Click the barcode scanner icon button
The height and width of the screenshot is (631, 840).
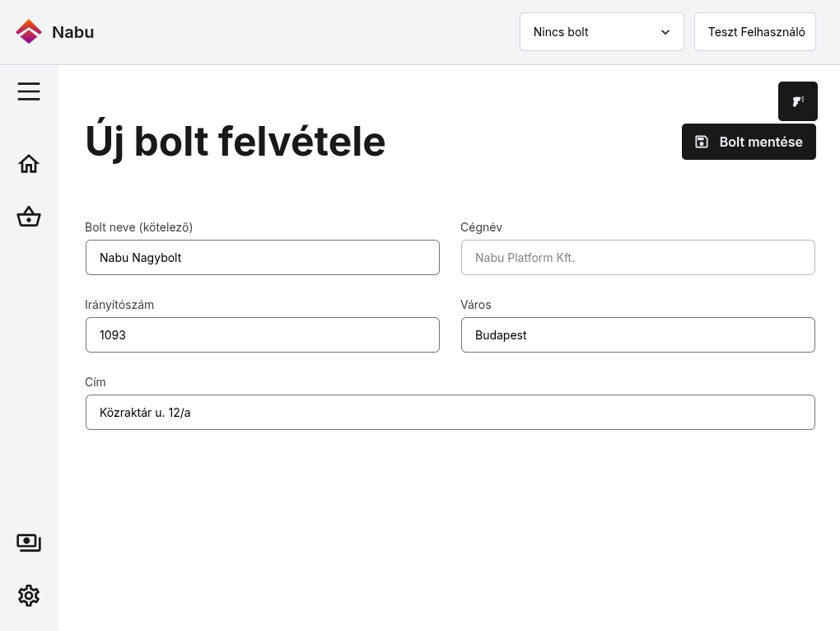tap(798, 101)
